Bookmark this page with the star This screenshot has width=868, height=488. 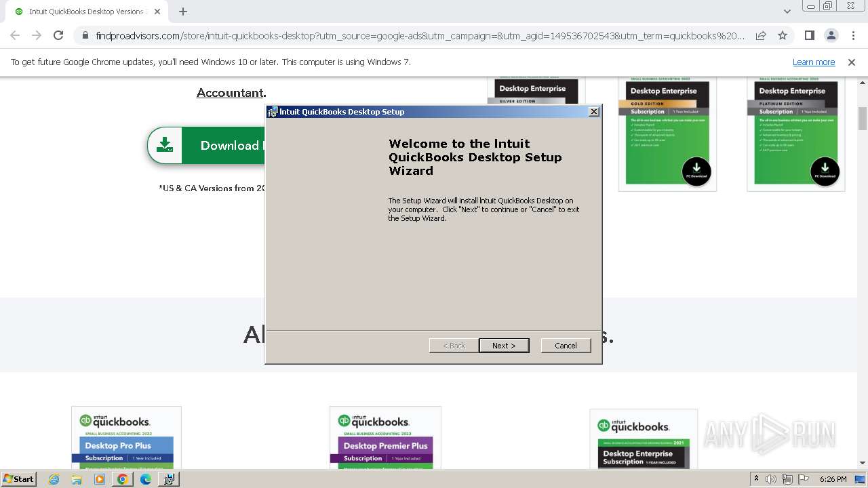(x=783, y=35)
